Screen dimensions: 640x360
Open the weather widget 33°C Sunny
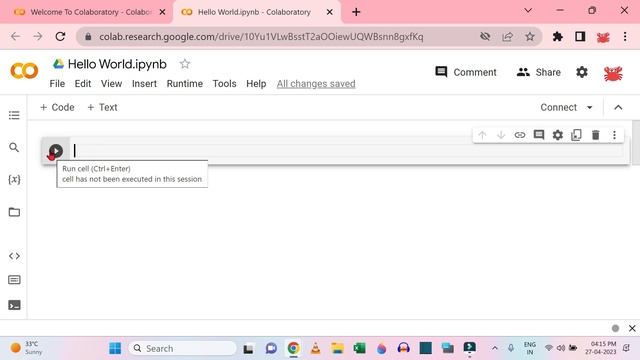(x=26, y=348)
